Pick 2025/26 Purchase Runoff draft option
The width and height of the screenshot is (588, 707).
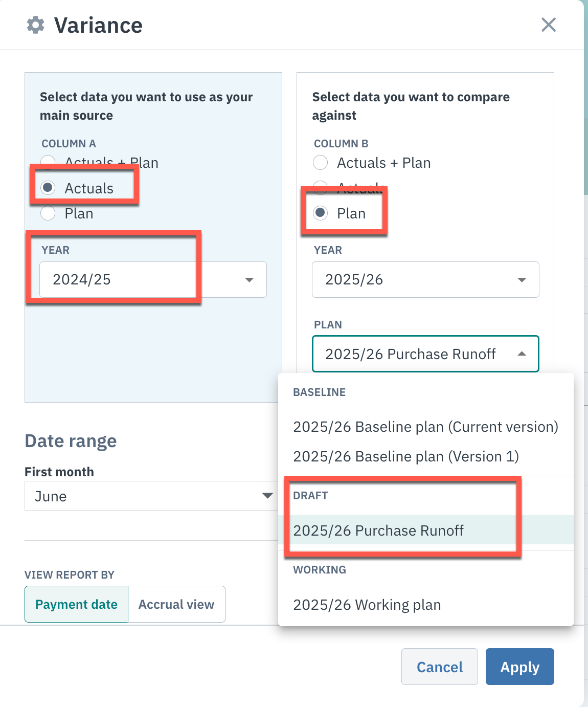[425, 530]
